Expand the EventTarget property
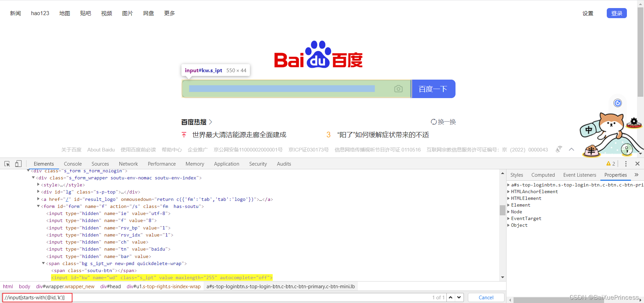This screenshot has height=303, width=644. 508,218
